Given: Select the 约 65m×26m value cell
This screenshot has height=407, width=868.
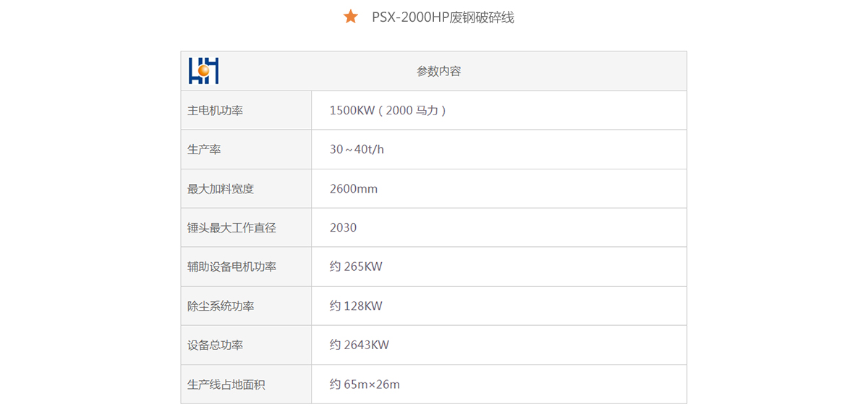Looking at the screenshot, I should tap(365, 385).
